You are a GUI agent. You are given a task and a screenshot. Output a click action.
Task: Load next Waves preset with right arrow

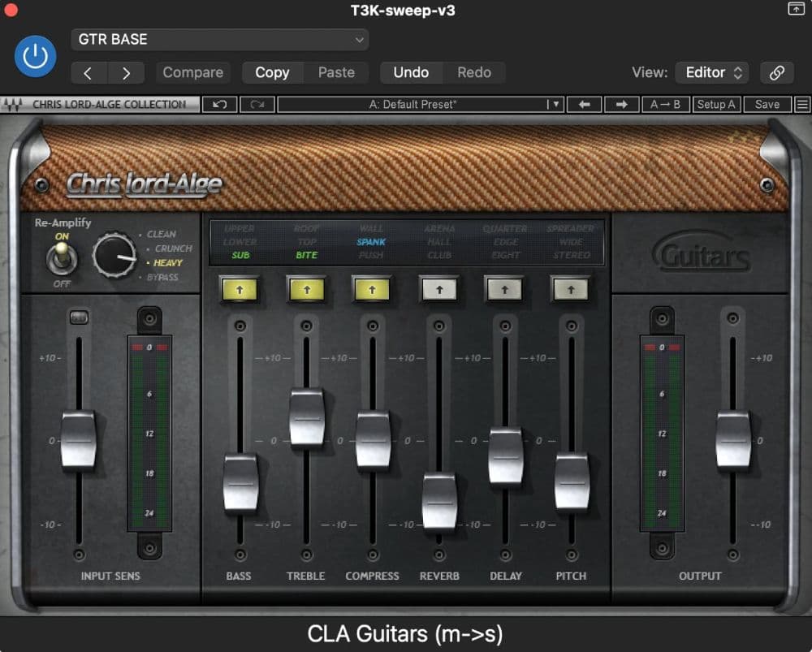pyautogui.click(x=621, y=105)
